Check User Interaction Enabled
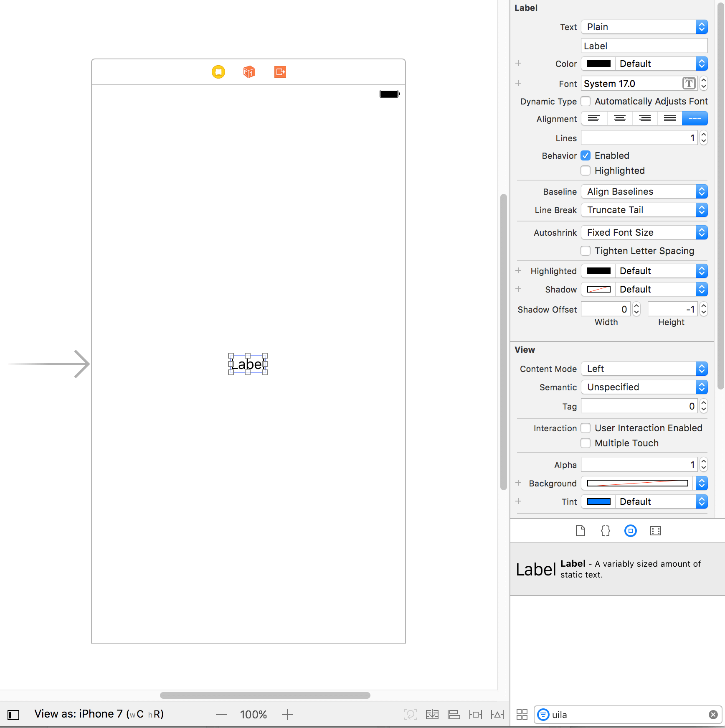The width and height of the screenshot is (725, 728). coord(586,428)
